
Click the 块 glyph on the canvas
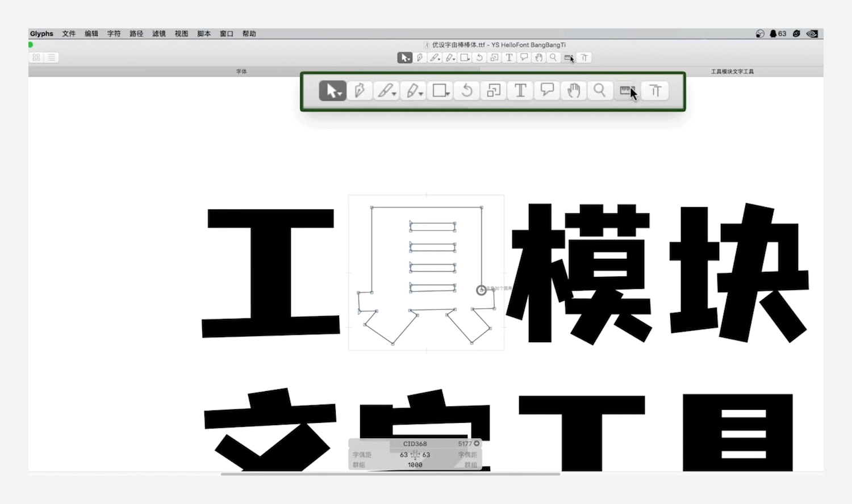738,272
